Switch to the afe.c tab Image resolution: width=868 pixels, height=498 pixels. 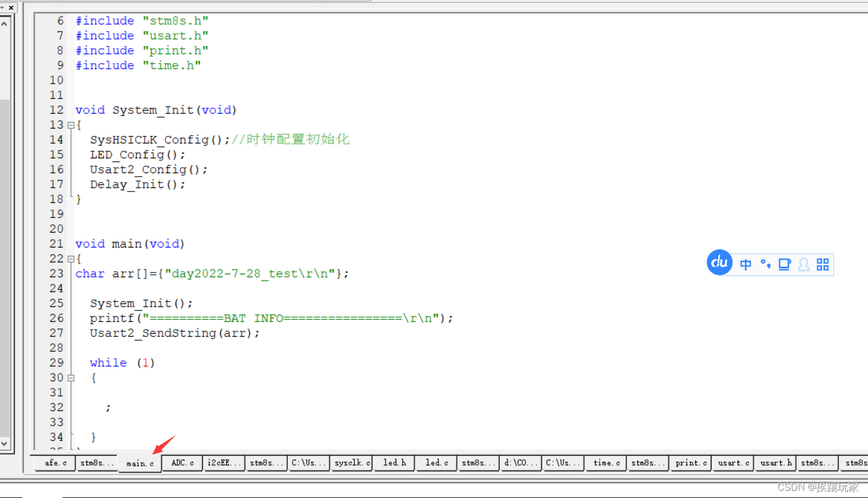[55, 463]
